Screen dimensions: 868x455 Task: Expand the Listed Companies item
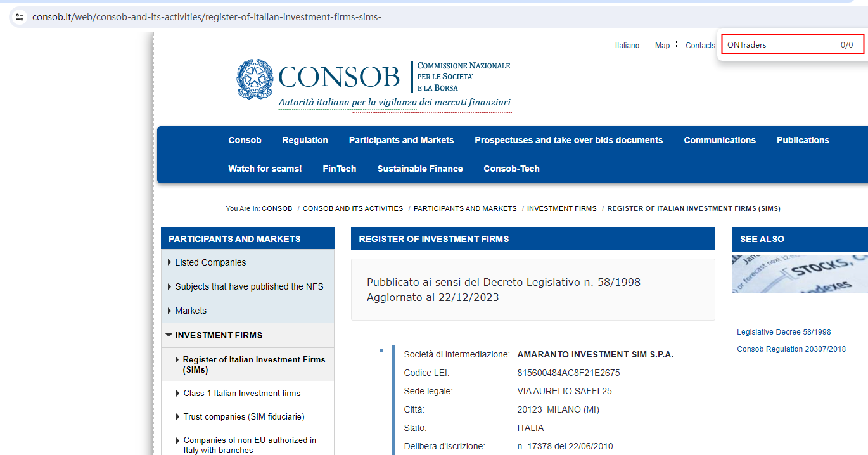210,262
